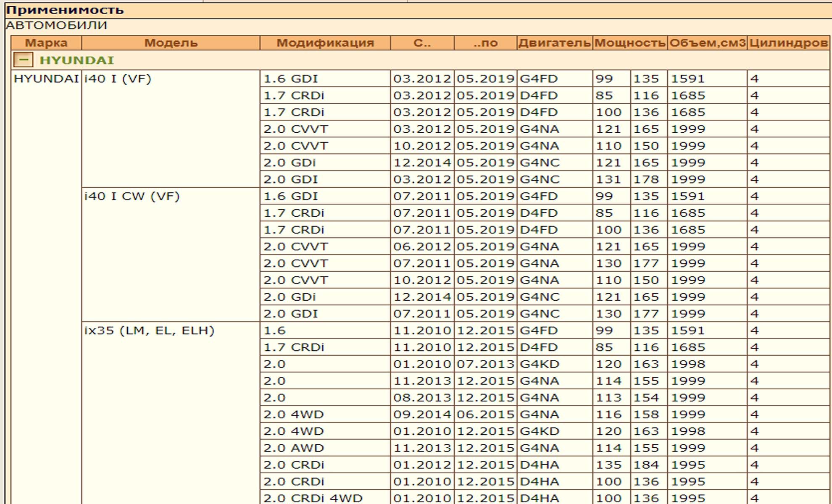The height and width of the screenshot is (504, 832).
Task: Click the С.. start date column header
Action: (422, 43)
